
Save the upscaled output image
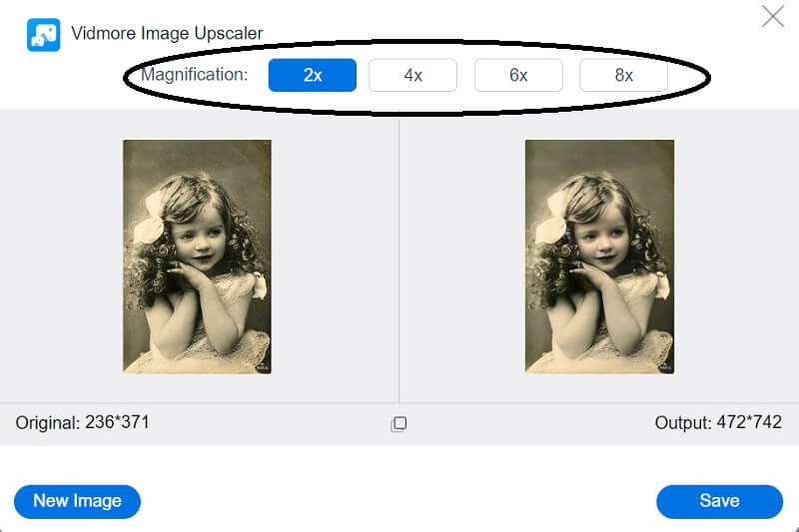point(719,501)
